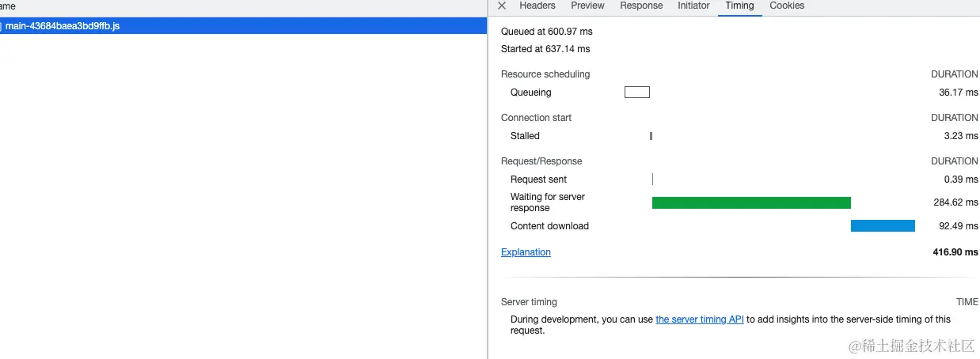
Task: Click the Connection start heading
Action: pos(536,118)
